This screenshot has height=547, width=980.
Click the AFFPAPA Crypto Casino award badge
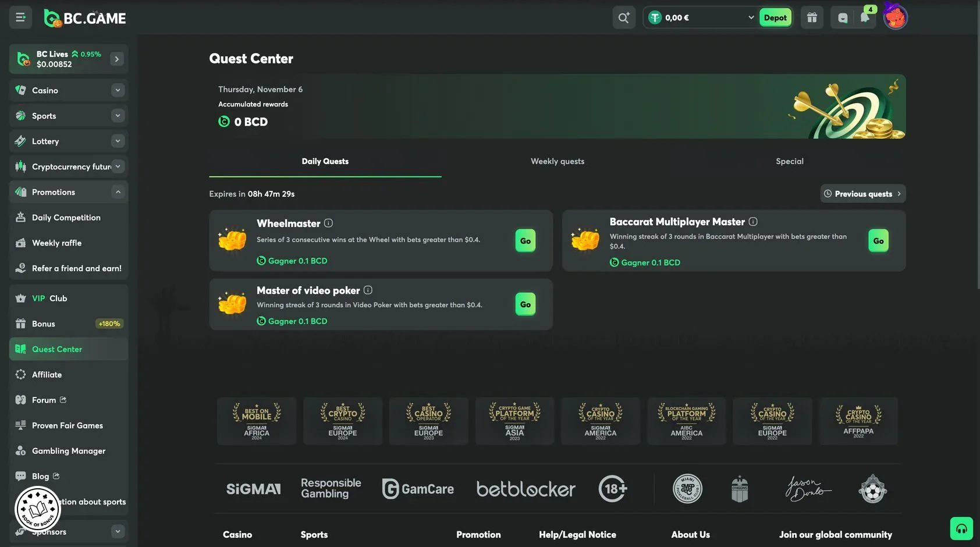tap(858, 421)
